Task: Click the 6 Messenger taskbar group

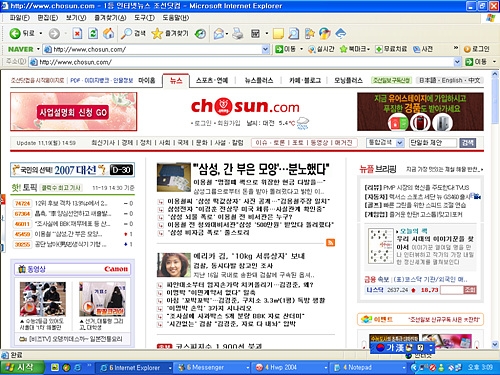Action: (x=212, y=368)
